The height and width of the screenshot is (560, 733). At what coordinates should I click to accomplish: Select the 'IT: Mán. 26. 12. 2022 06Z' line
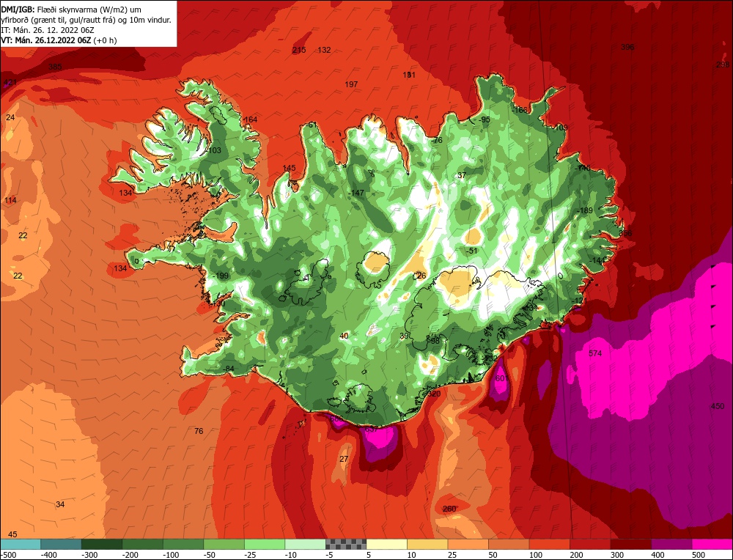pos(48,30)
